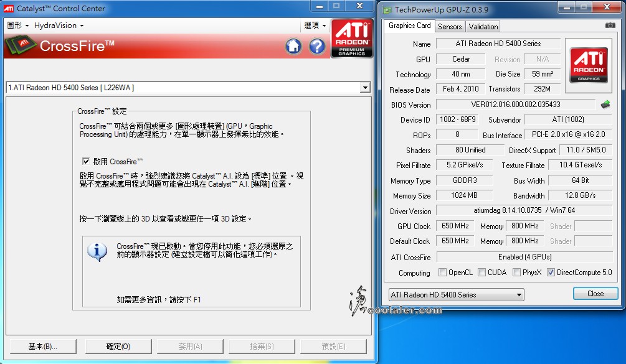
Task: Click the GPU Clock row Memory value 800 MHz
Action: [525, 226]
